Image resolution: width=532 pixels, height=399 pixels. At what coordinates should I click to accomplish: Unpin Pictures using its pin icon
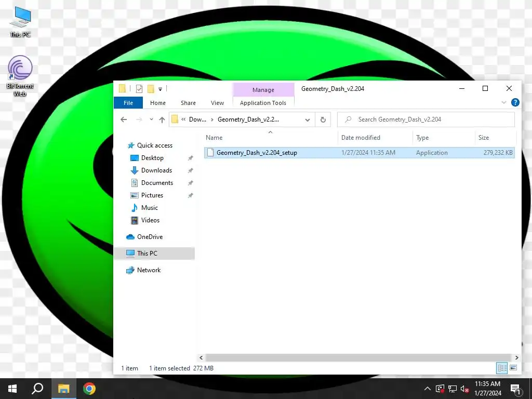[190, 195]
